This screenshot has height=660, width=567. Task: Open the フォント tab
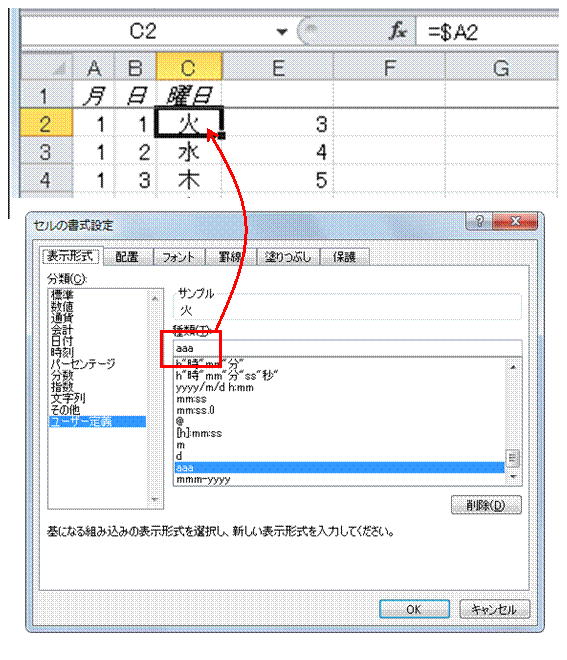tap(178, 256)
